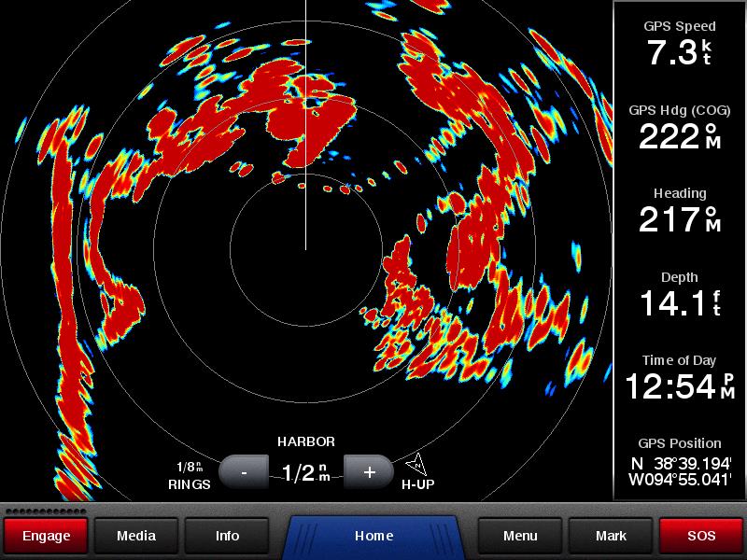Tap the Heading 217° data field
The height and width of the screenshot is (560, 747).
tap(679, 211)
